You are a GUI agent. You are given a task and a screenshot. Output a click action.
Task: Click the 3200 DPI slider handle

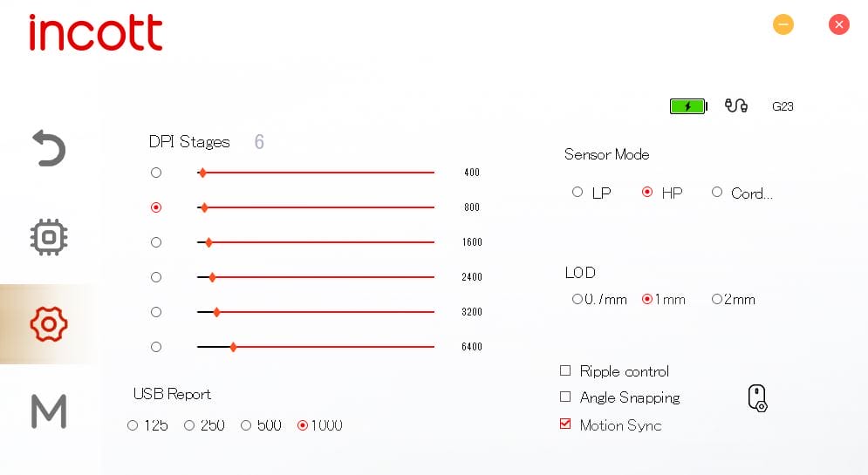point(216,312)
